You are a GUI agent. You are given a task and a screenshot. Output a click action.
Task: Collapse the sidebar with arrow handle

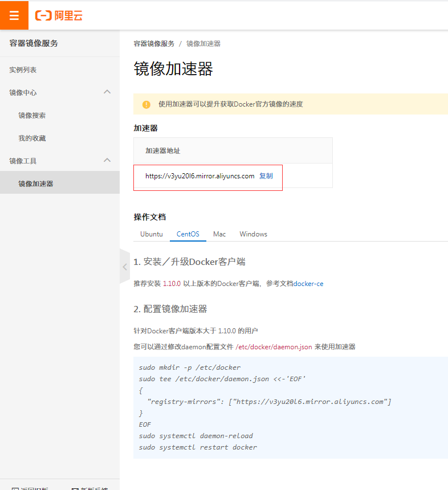click(125, 267)
